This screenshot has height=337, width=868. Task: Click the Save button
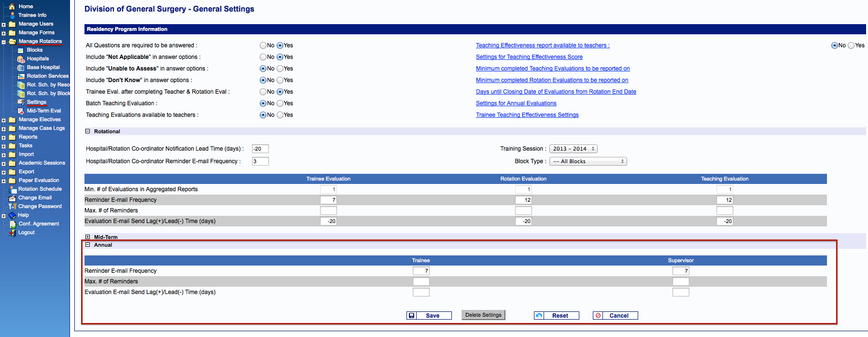click(429, 315)
